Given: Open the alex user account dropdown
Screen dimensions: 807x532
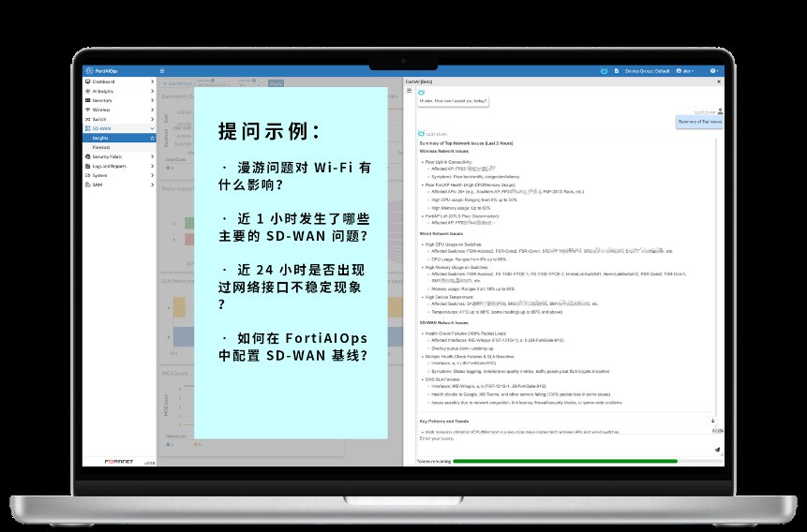Looking at the screenshot, I should (x=687, y=71).
